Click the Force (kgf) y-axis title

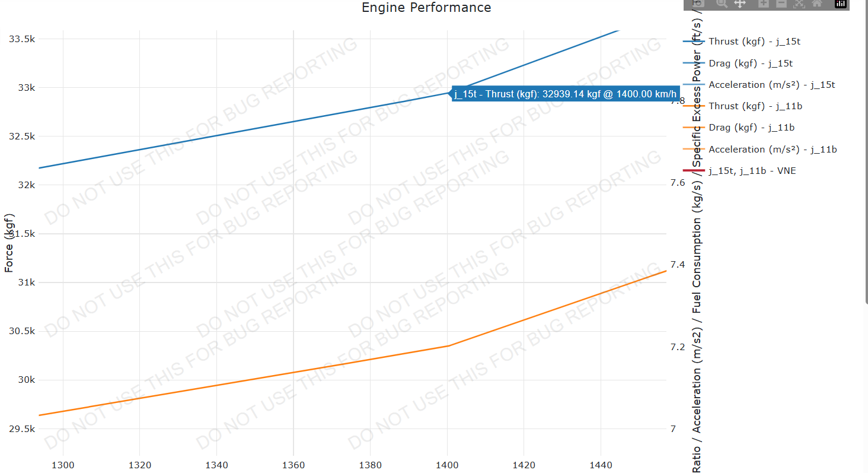[9, 243]
